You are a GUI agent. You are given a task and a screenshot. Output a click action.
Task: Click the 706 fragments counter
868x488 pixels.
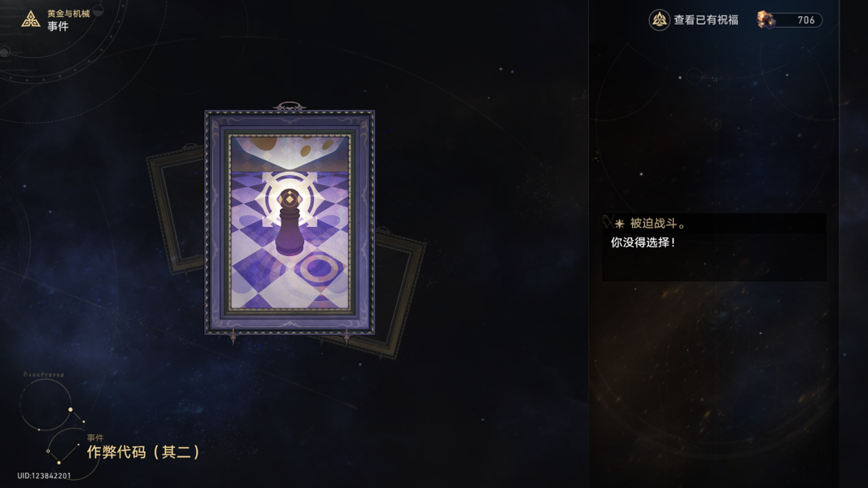(805, 20)
